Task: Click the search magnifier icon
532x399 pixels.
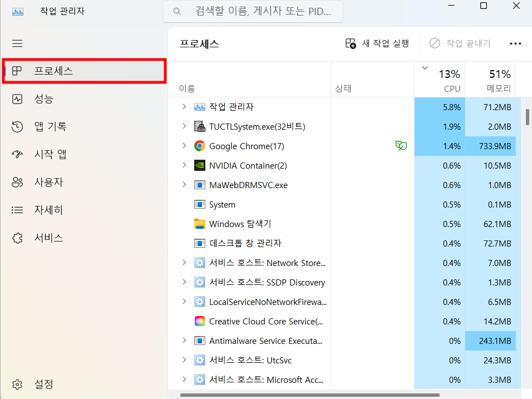Action: point(177,12)
